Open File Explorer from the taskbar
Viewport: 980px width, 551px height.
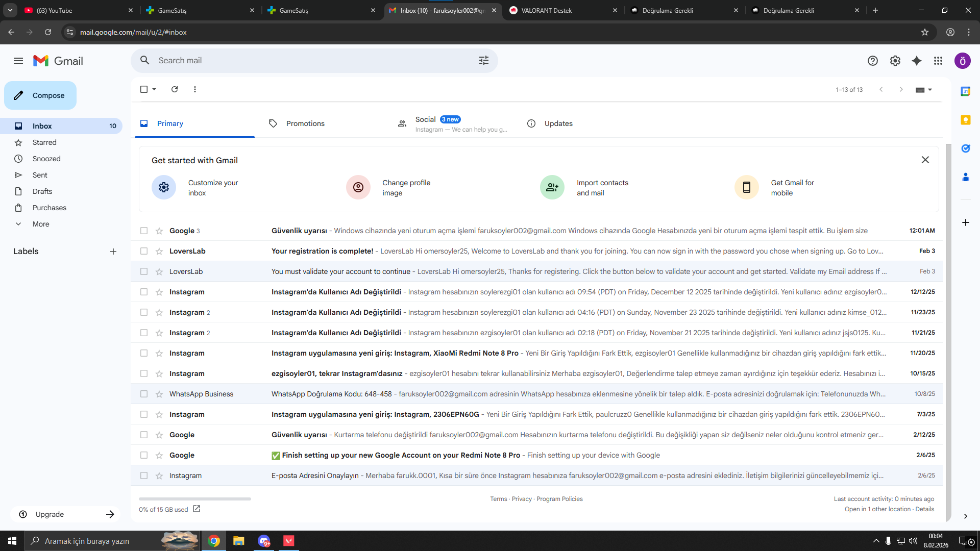(x=239, y=541)
